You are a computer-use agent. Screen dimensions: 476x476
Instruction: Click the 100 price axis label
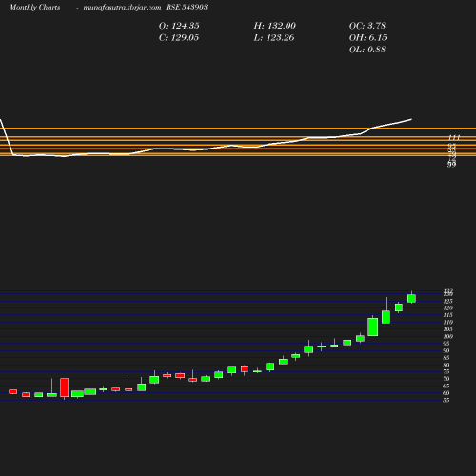pos(447,336)
